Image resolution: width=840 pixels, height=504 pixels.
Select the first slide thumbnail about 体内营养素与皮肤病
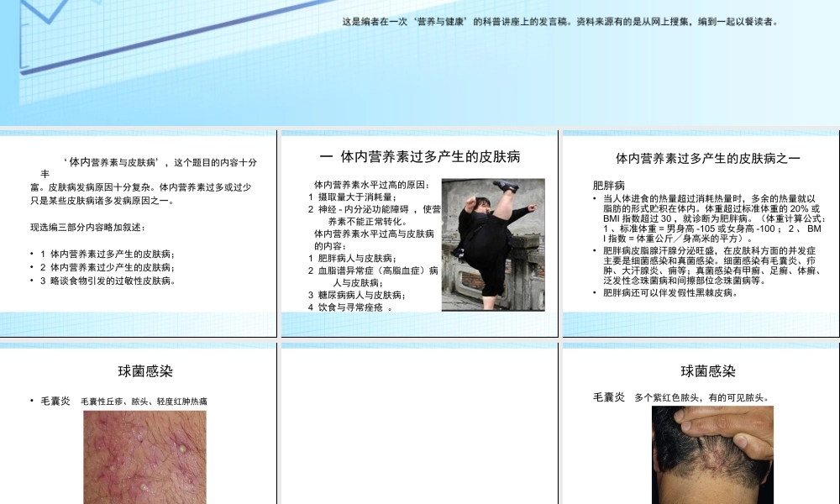click(x=139, y=227)
